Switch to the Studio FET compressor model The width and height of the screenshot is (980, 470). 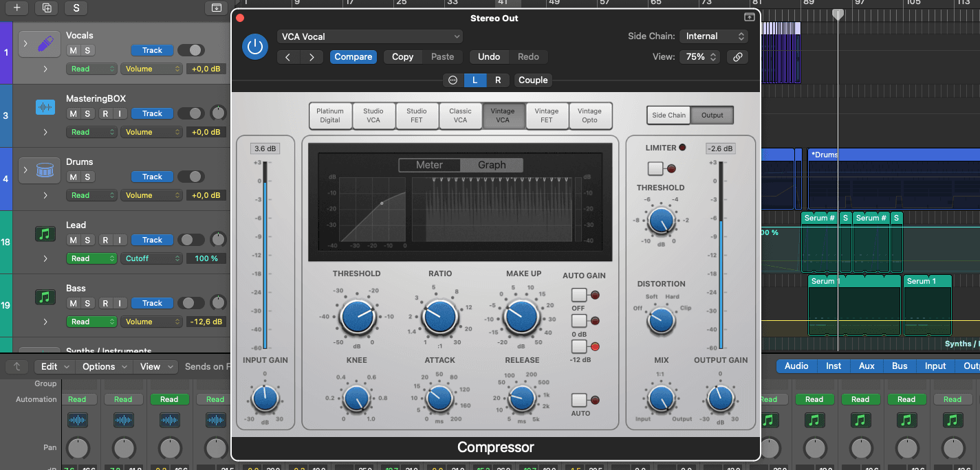[x=416, y=115]
